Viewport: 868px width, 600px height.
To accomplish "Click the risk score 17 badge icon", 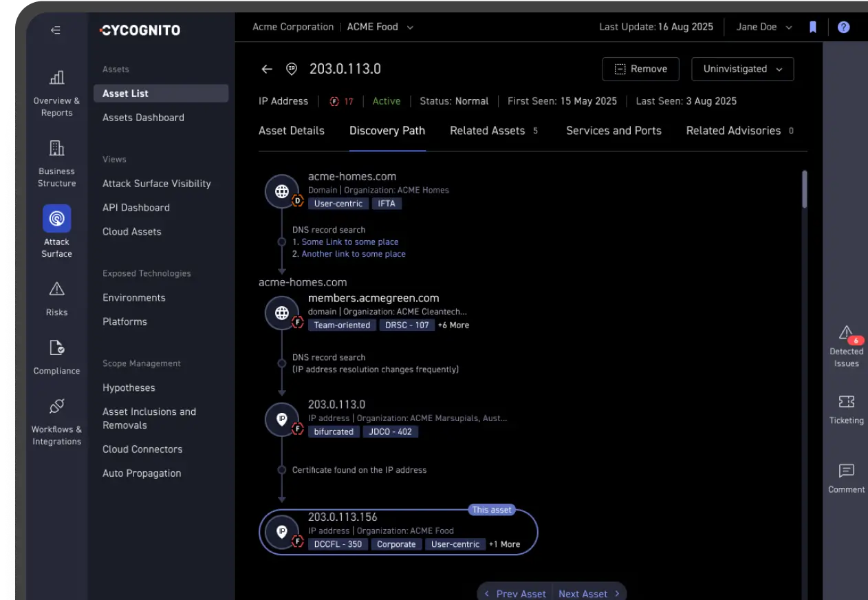I will (334, 101).
